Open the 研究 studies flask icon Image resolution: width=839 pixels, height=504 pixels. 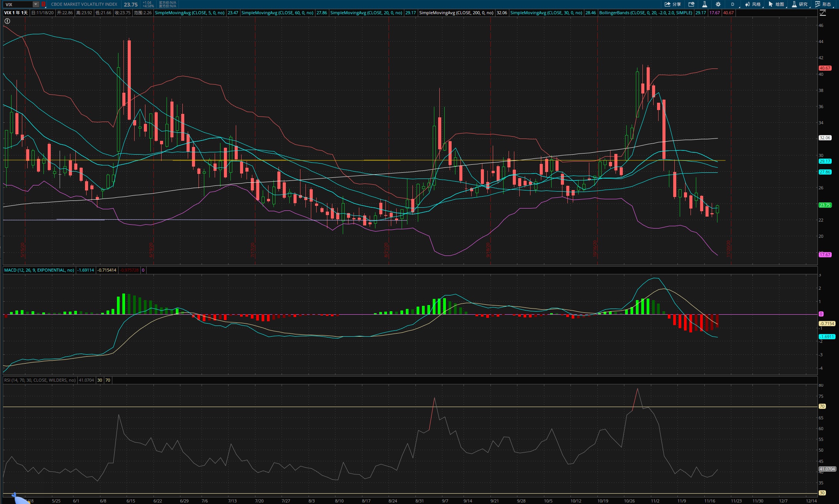point(794,4)
